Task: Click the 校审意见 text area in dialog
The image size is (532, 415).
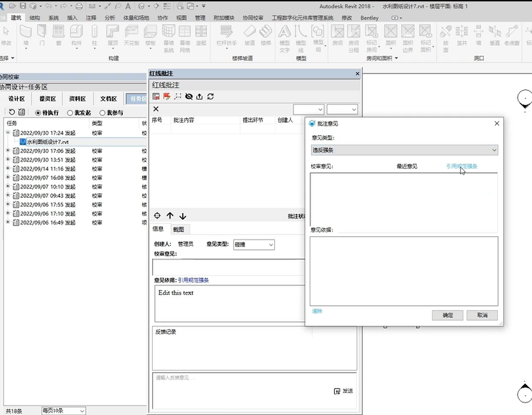Action: point(404,198)
